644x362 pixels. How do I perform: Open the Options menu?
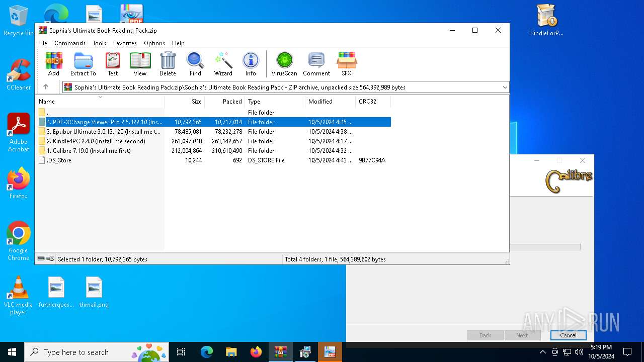tap(154, 43)
